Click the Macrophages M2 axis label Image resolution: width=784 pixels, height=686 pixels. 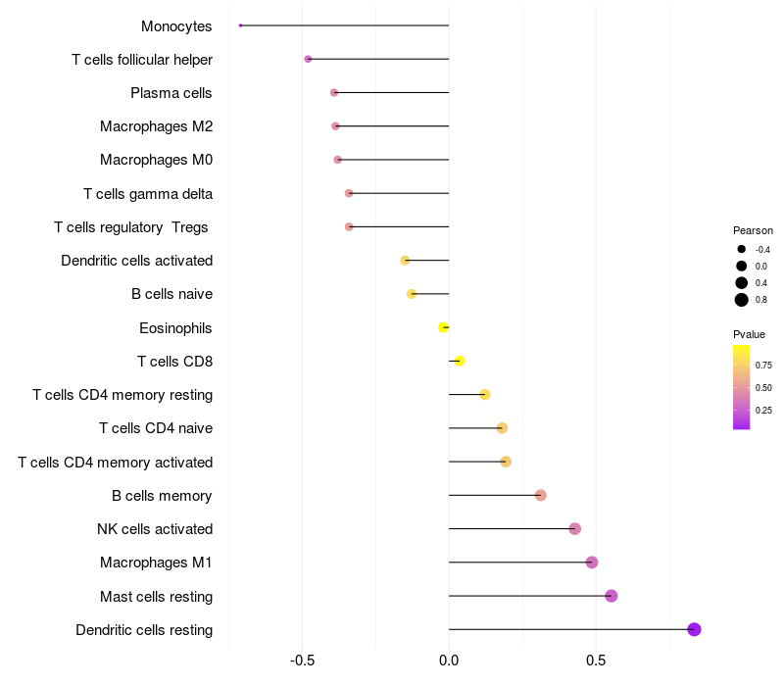point(157,126)
